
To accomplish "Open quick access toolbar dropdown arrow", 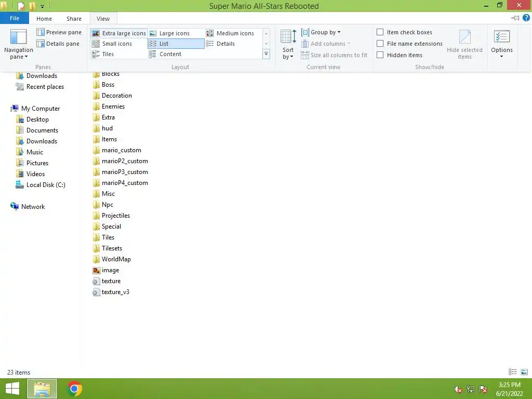I will [42, 6].
